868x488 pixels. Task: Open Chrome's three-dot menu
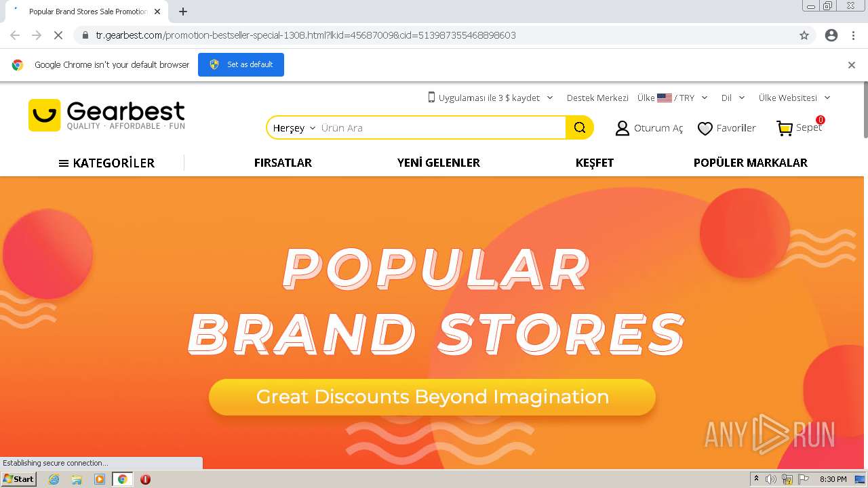pyautogui.click(x=853, y=35)
